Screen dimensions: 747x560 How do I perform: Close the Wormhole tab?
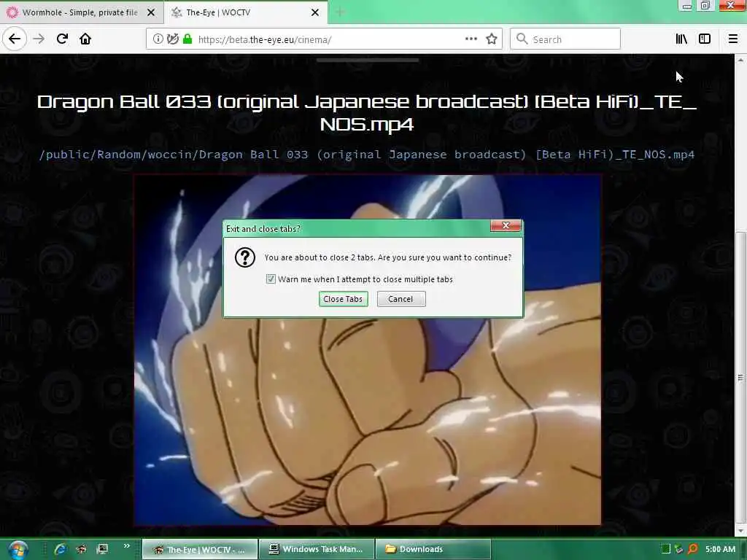(150, 12)
